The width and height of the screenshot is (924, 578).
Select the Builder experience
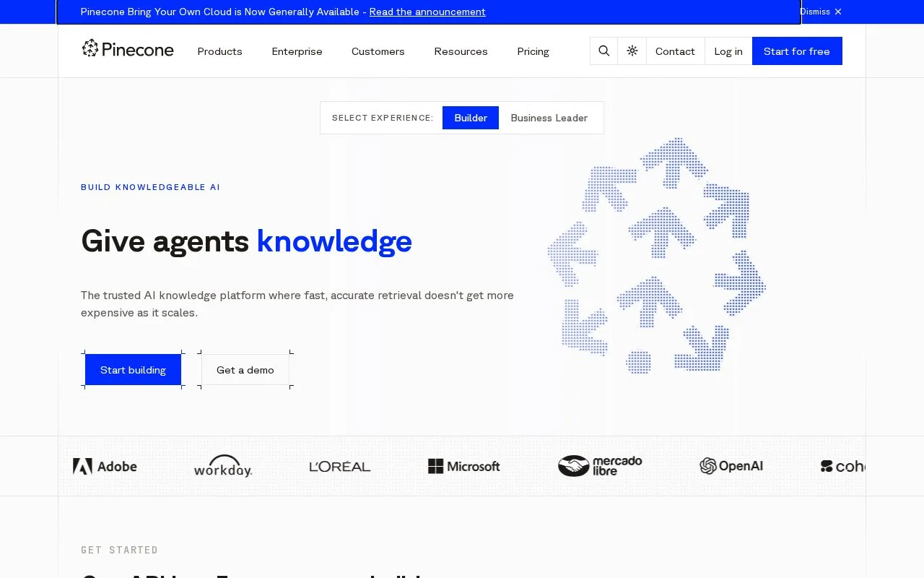coord(471,118)
